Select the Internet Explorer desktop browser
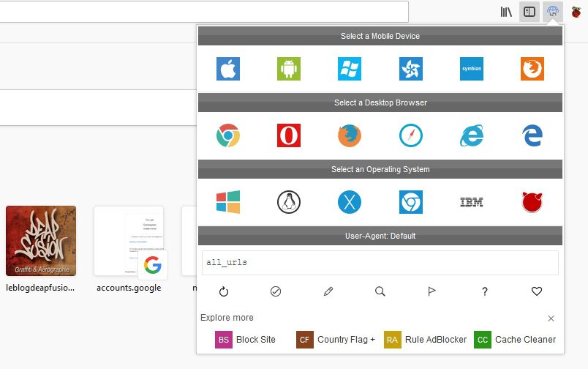The height and width of the screenshot is (369, 588). (x=472, y=135)
